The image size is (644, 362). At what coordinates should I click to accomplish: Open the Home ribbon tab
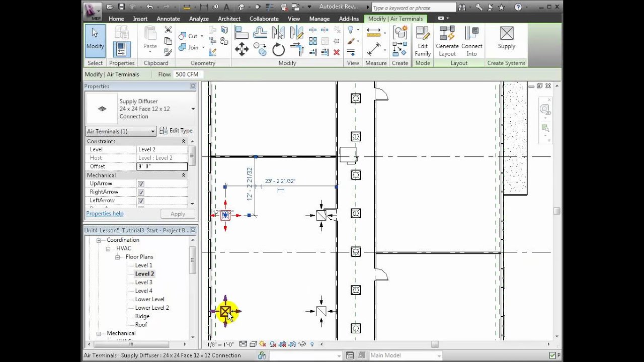(116, 19)
